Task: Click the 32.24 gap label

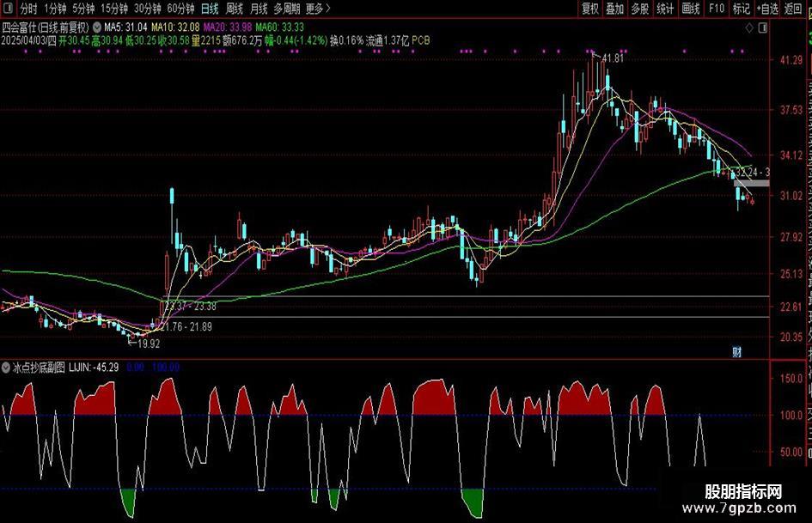Action: coord(753,172)
